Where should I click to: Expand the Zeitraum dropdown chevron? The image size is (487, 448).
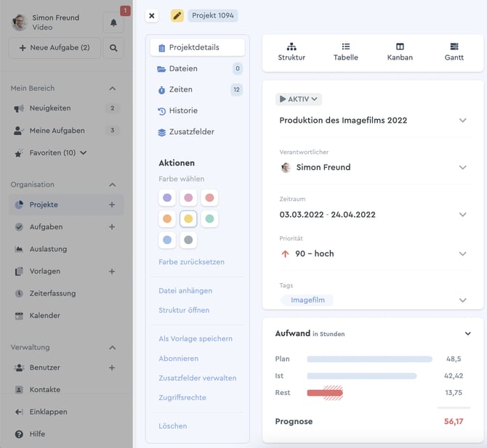[463, 215]
